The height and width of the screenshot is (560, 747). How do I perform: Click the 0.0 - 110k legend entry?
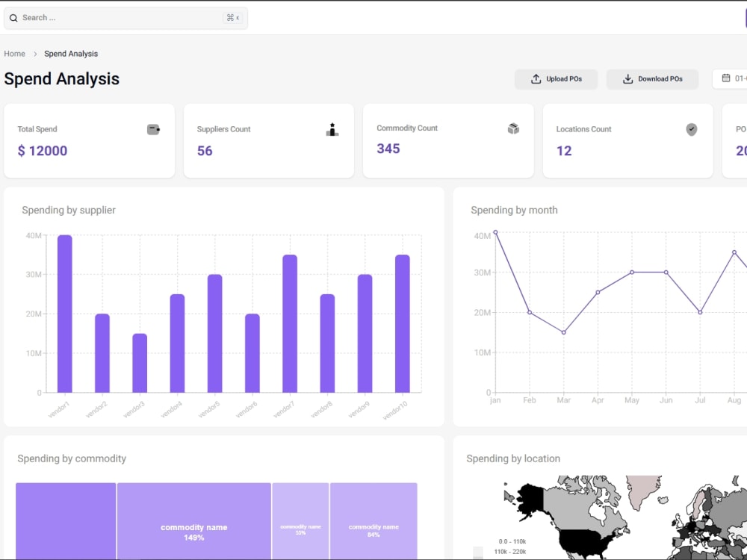512,541
